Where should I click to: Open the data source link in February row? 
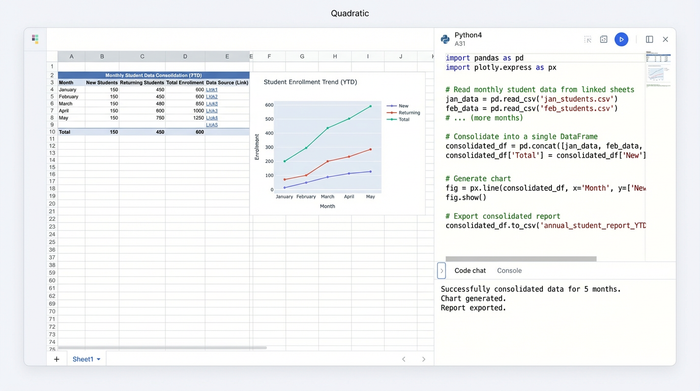coord(212,96)
